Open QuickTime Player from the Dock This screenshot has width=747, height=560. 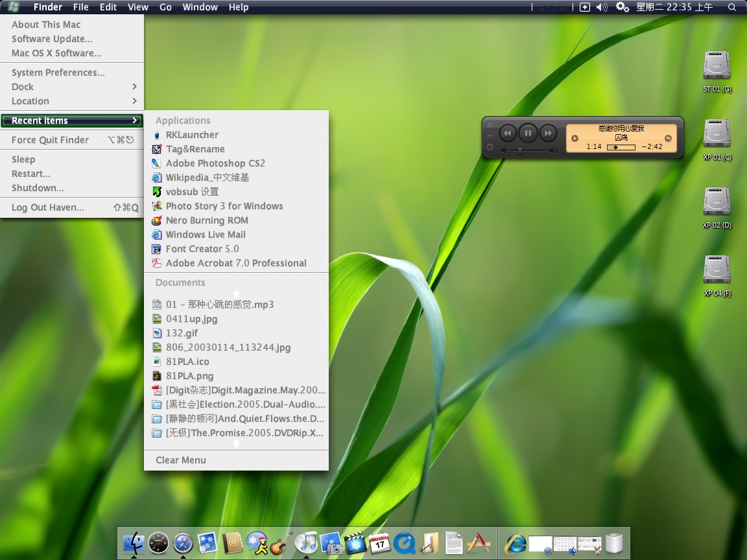[x=405, y=544]
